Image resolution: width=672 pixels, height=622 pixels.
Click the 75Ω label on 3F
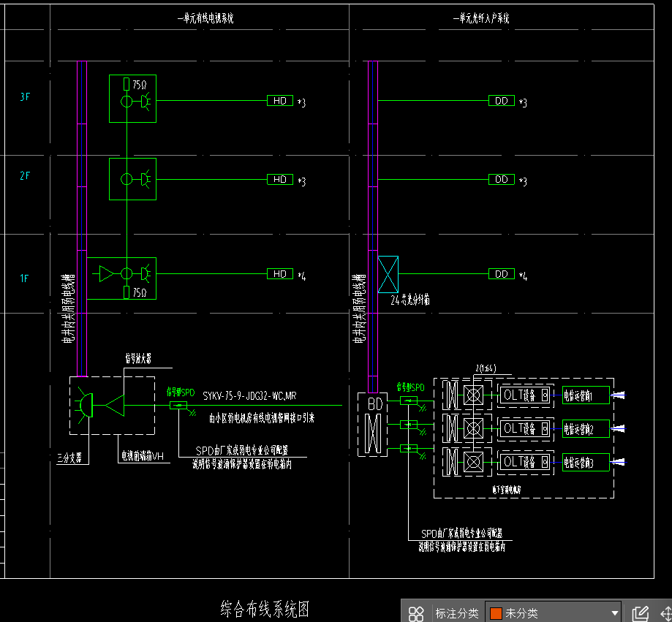(x=139, y=85)
